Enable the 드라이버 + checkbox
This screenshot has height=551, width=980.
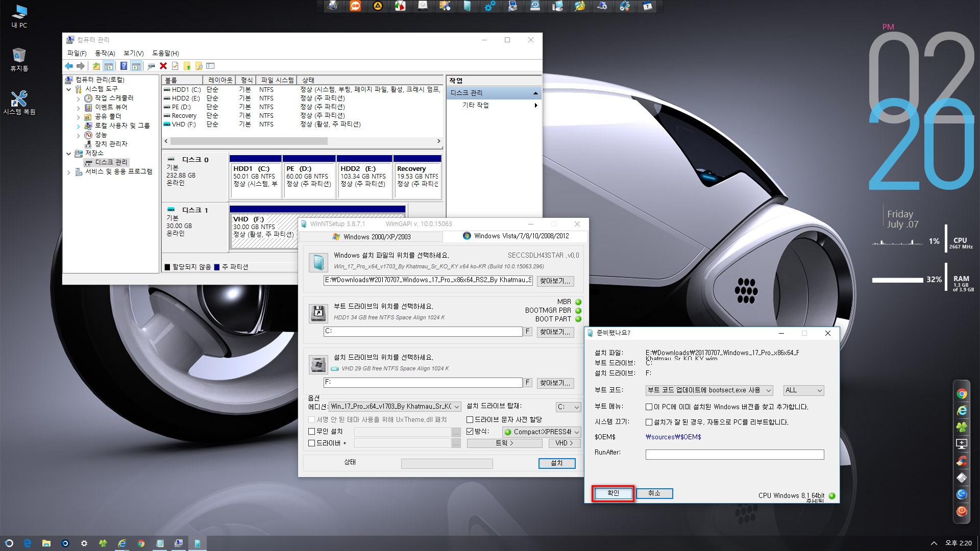(x=312, y=443)
